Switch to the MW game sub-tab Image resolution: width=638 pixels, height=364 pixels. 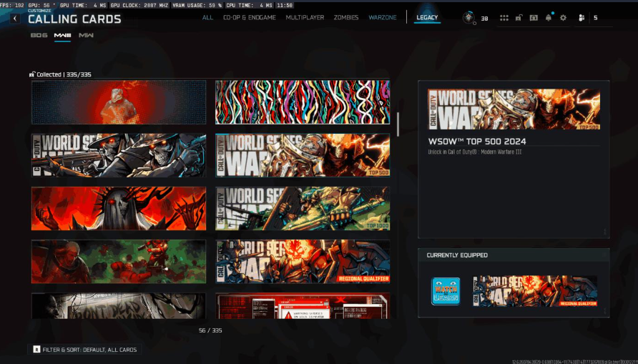click(86, 35)
